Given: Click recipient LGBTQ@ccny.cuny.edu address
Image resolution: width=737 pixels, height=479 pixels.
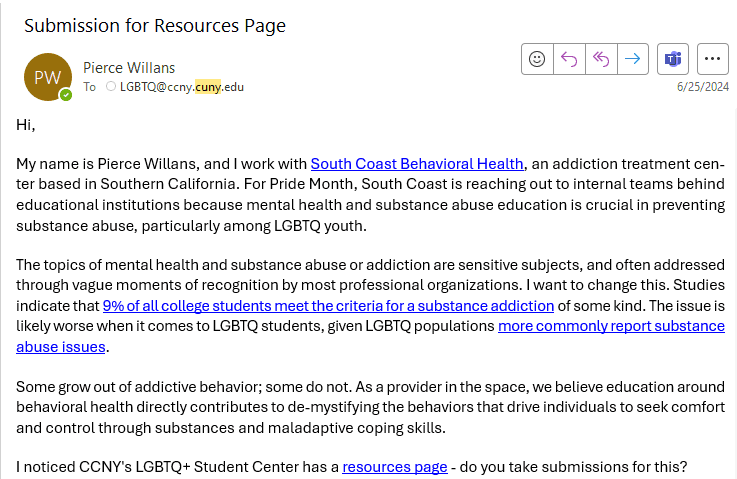Looking at the screenshot, I should pos(182,87).
